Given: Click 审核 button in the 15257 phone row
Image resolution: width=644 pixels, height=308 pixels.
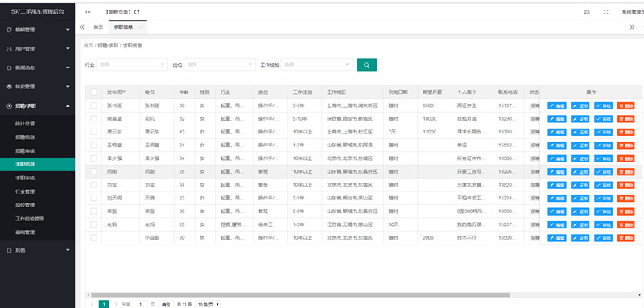Looking at the screenshot, I should point(603,224).
